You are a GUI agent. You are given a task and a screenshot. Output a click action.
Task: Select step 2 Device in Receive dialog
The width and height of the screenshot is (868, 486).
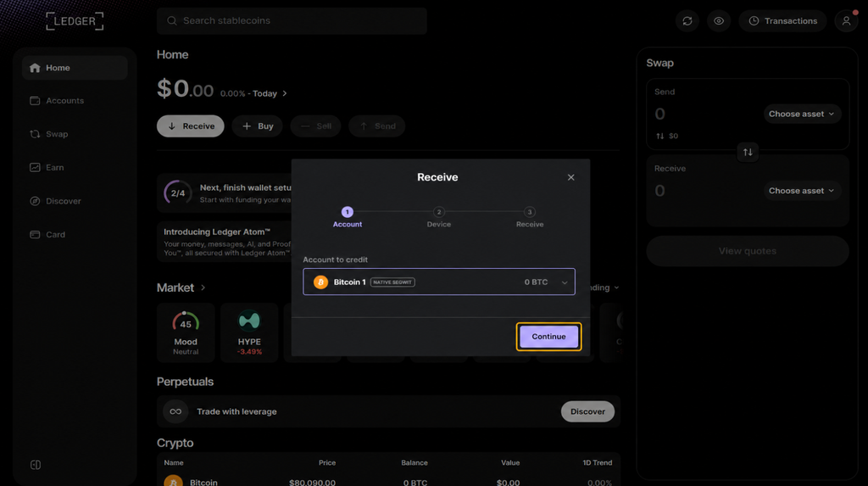coord(438,217)
